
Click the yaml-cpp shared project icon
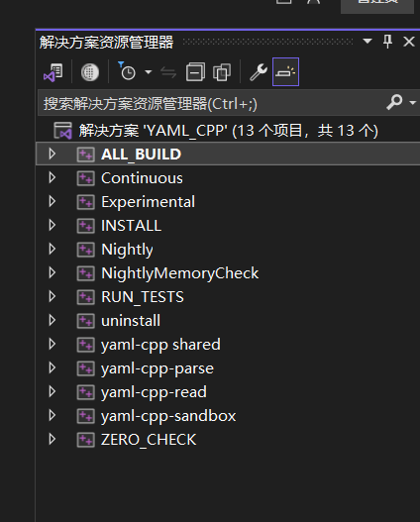click(x=86, y=345)
